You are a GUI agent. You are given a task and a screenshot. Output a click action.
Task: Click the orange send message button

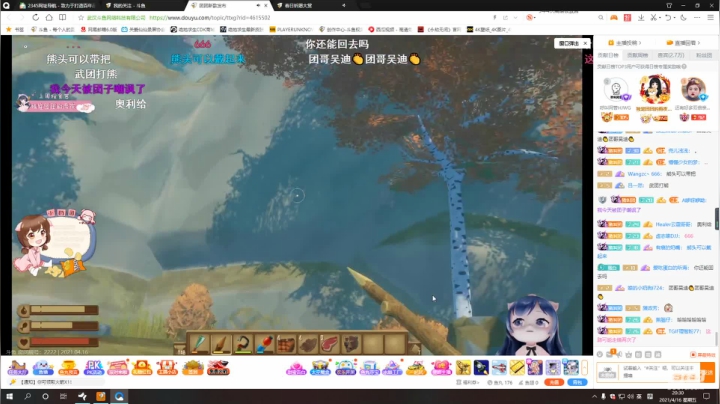708,372
